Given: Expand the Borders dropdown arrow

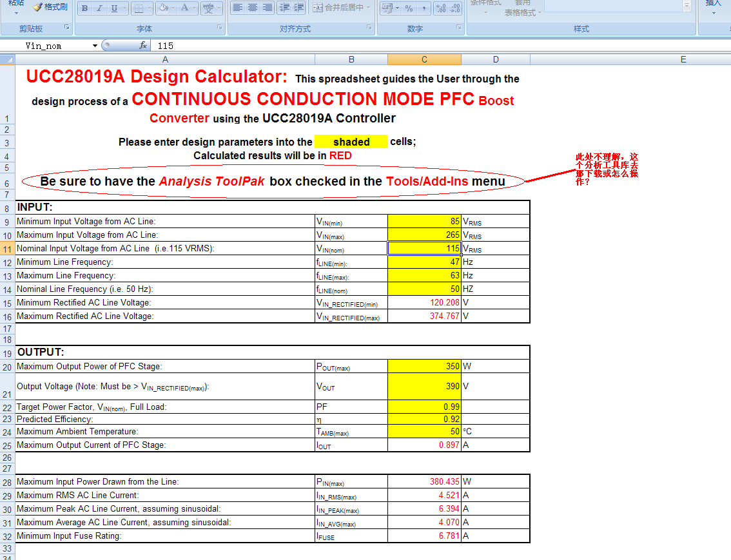Looking at the screenshot, I should tap(149, 8).
